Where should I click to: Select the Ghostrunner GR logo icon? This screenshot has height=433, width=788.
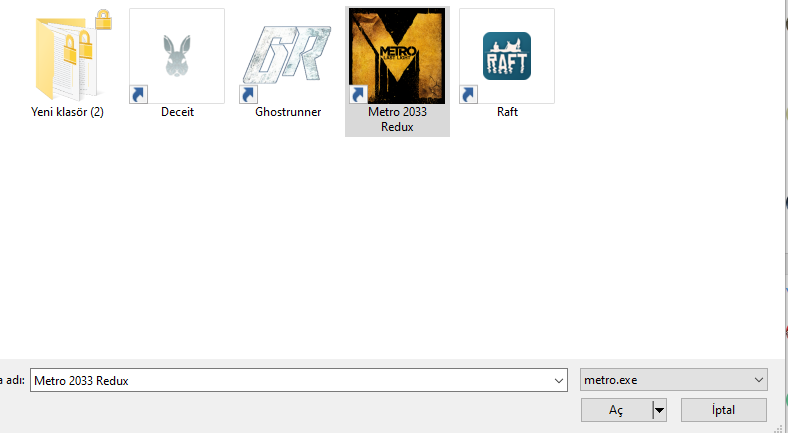coord(287,56)
